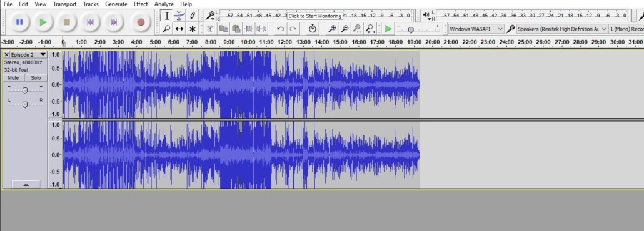Mute the Episode 2 track
This screenshot has height=231, width=644.
[14, 78]
